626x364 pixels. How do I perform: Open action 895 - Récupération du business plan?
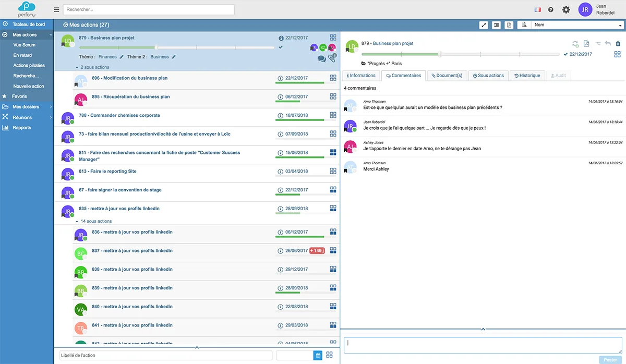[130, 97]
